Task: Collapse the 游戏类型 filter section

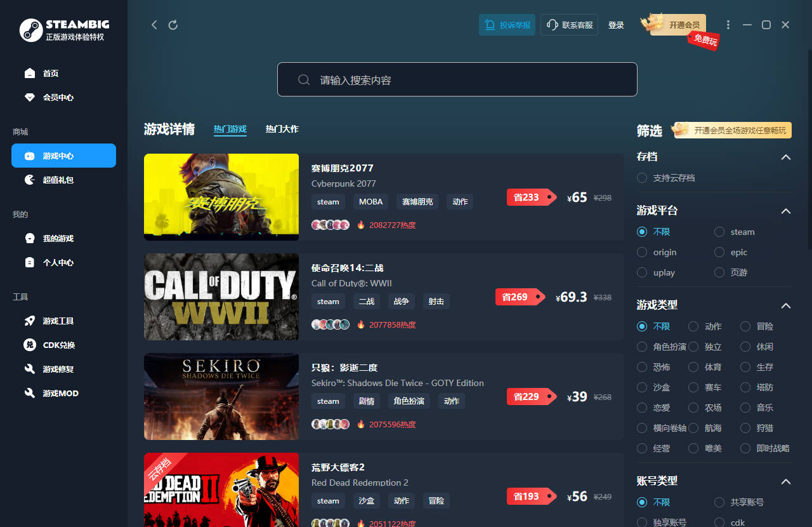Action: point(786,306)
